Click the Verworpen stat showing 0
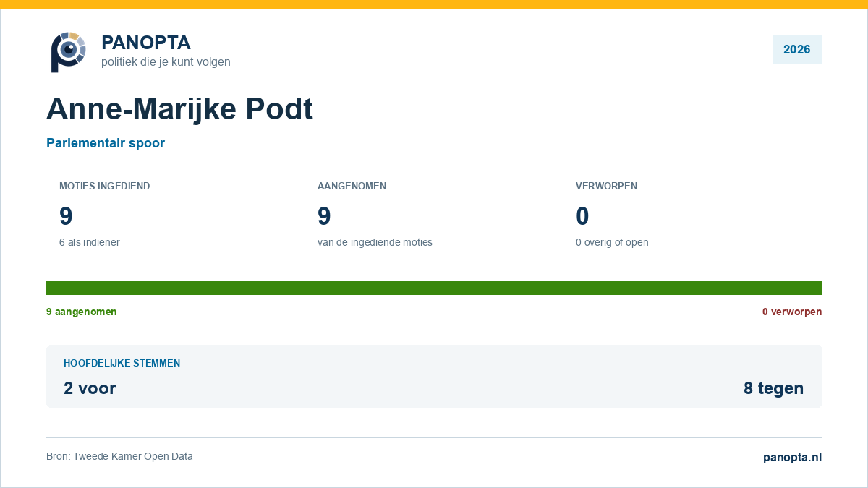Image resolution: width=868 pixels, height=488 pixels. tap(692, 214)
